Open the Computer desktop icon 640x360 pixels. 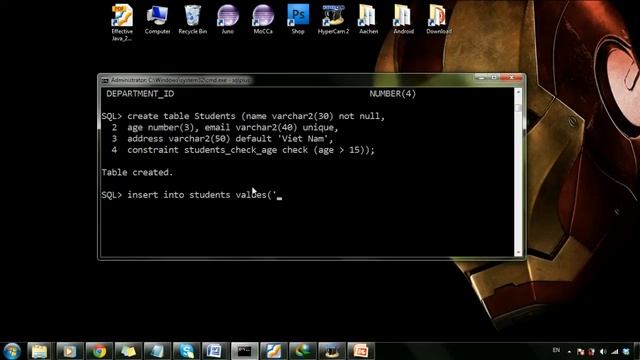coord(157,19)
